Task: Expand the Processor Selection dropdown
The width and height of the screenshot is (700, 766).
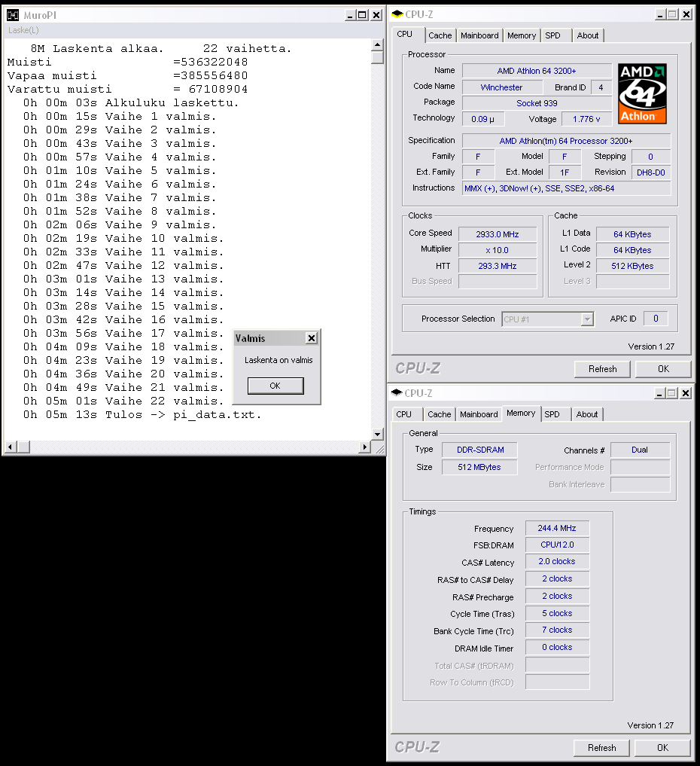Action: 587,319
